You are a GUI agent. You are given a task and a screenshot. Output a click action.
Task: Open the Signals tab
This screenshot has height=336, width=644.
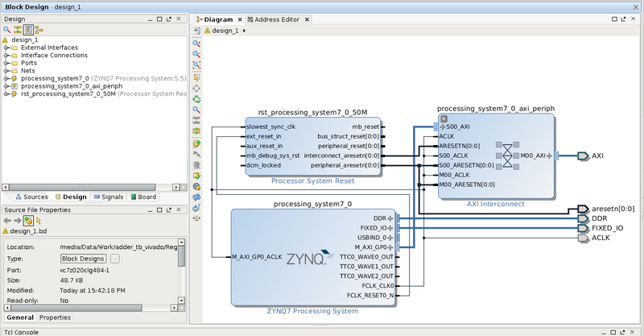point(108,197)
